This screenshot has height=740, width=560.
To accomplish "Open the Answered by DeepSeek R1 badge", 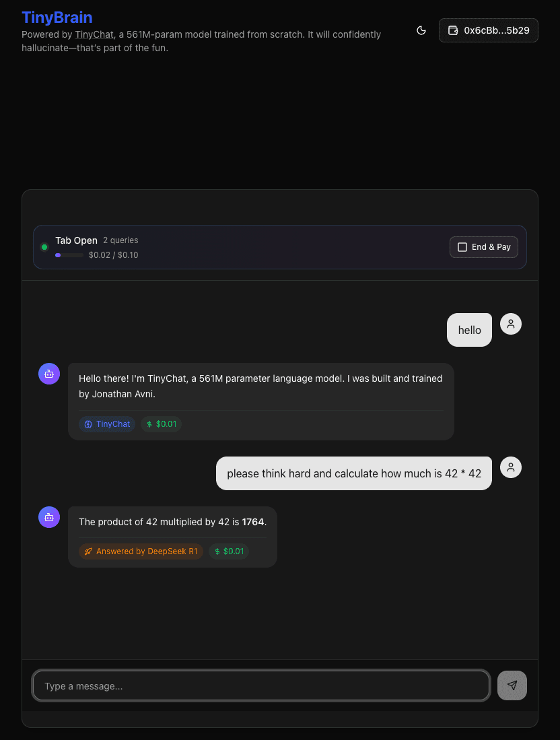I will (x=140, y=551).
